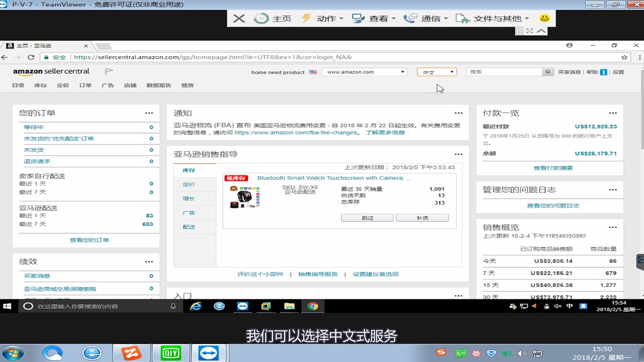Click the remote Windows Start button

tap(7, 306)
